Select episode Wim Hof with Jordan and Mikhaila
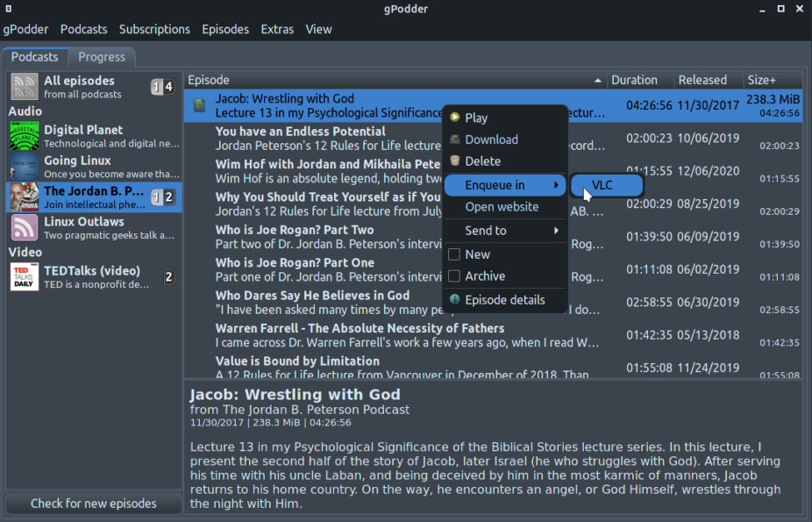 click(x=493, y=171)
